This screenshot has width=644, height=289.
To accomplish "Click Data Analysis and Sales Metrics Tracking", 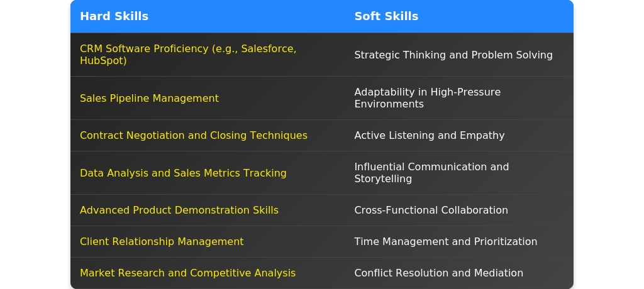I will (183, 173).
